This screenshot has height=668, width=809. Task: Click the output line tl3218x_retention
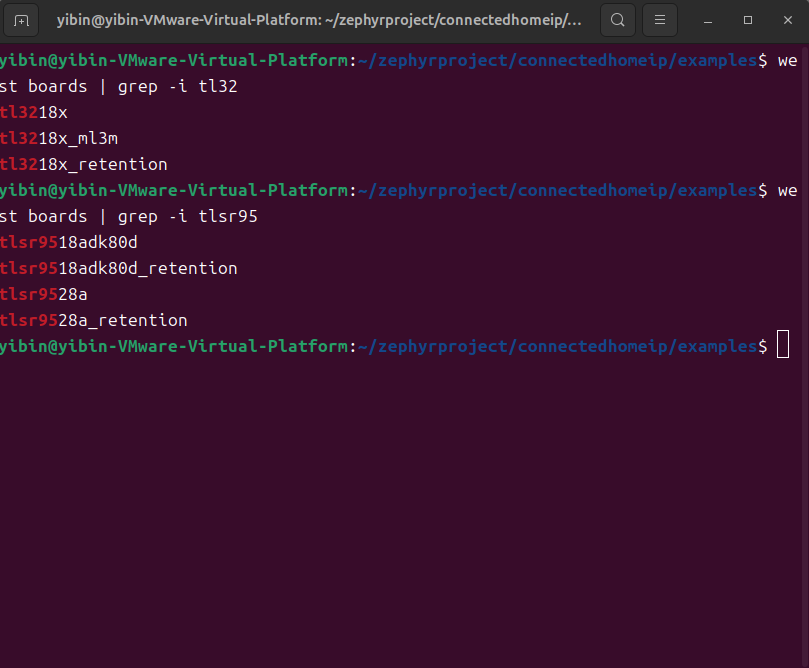84,165
